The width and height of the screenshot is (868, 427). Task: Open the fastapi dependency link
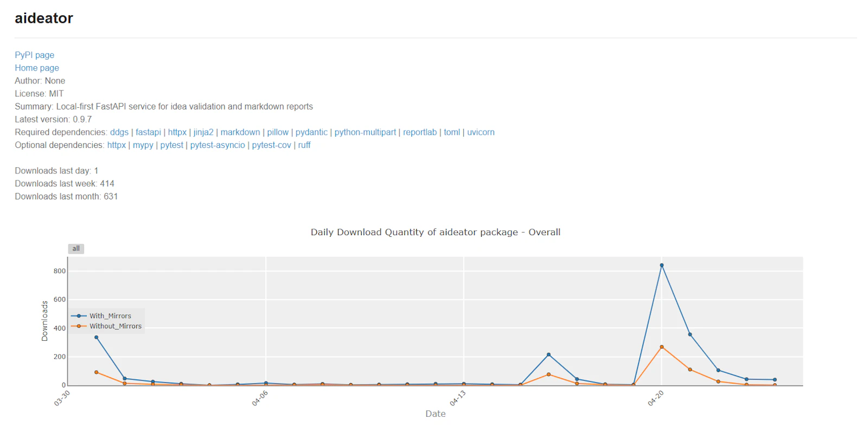click(x=148, y=132)
